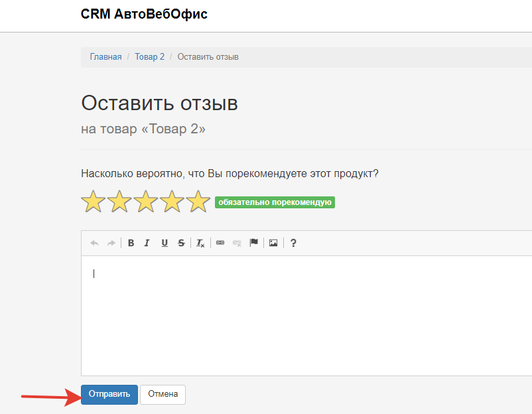Set rating to two stars
This screenshot has width=532, height=414.
pyautogui.click(x=119, y=202)
